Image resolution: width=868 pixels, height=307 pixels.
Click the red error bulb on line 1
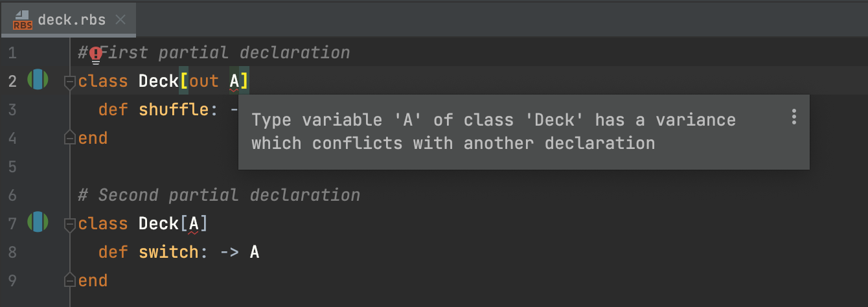(x=96, y=54)
